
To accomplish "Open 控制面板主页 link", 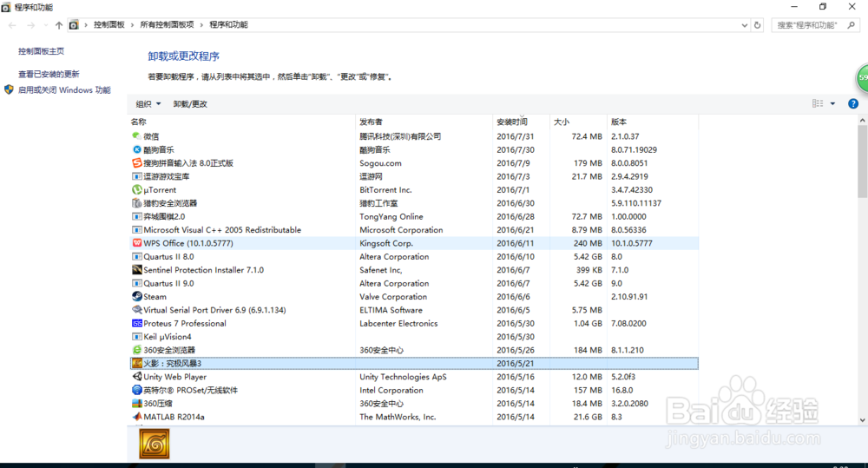I will (41, 51).
